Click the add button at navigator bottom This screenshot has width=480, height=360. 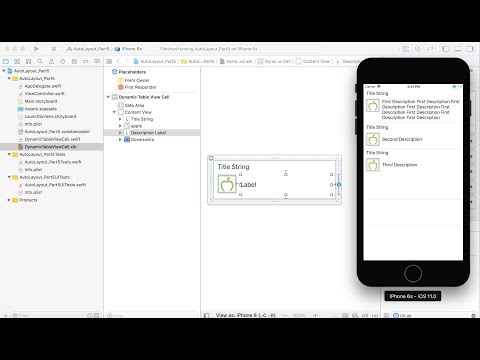point(5,315)
